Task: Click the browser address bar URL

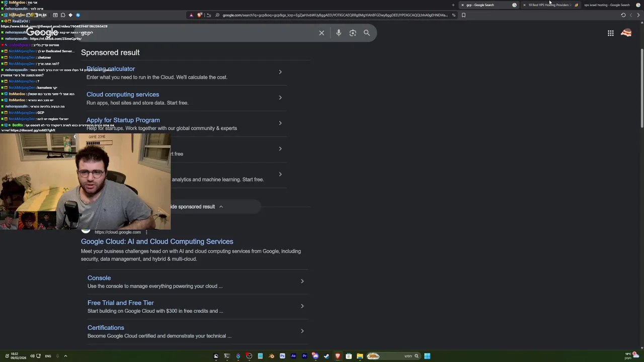Action: pyautogui.click(x=335, y=15)
